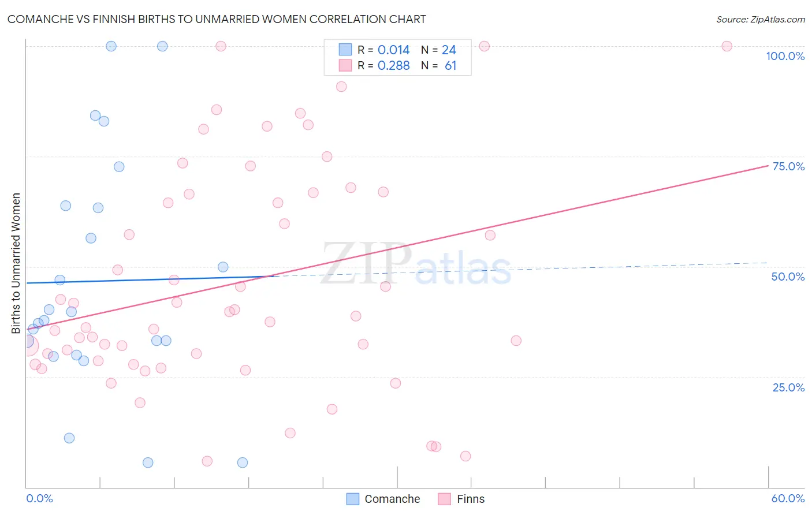
Task: Open the Source: ZipAtlas.com link
Action: point(761,19)
